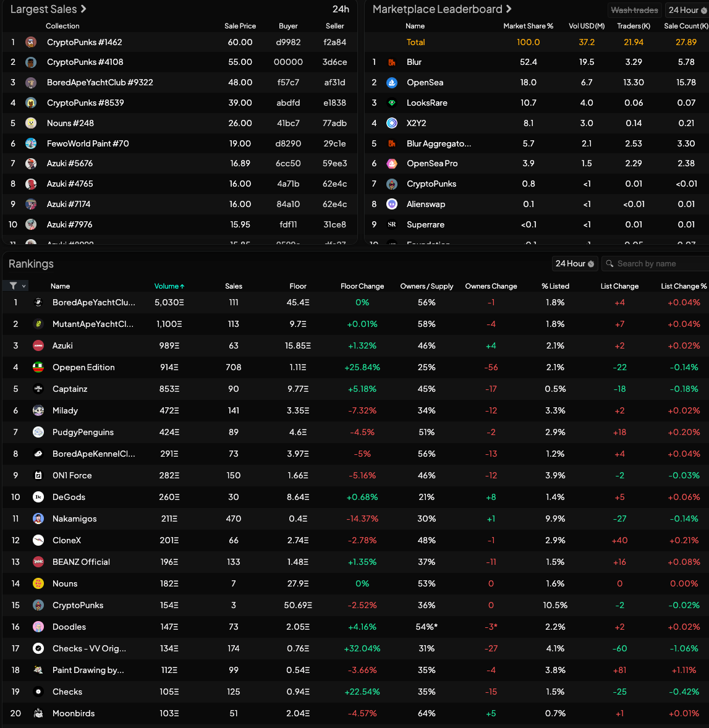Sort Rankings by Owners / Supply column

[427, 287]
